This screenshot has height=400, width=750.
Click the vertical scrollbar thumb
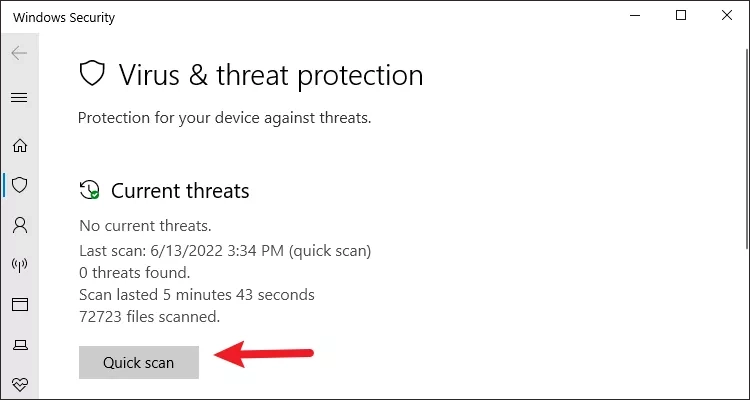click(x=747, y=148)
